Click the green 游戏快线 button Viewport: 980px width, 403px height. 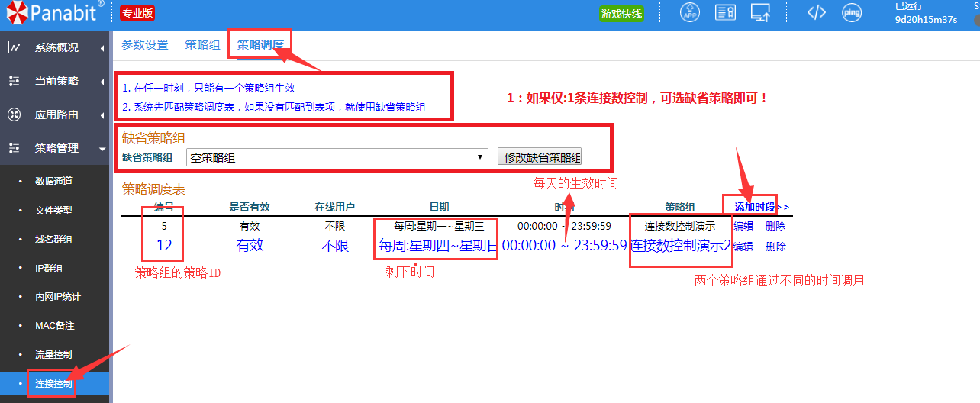click(x=621, y=14)
